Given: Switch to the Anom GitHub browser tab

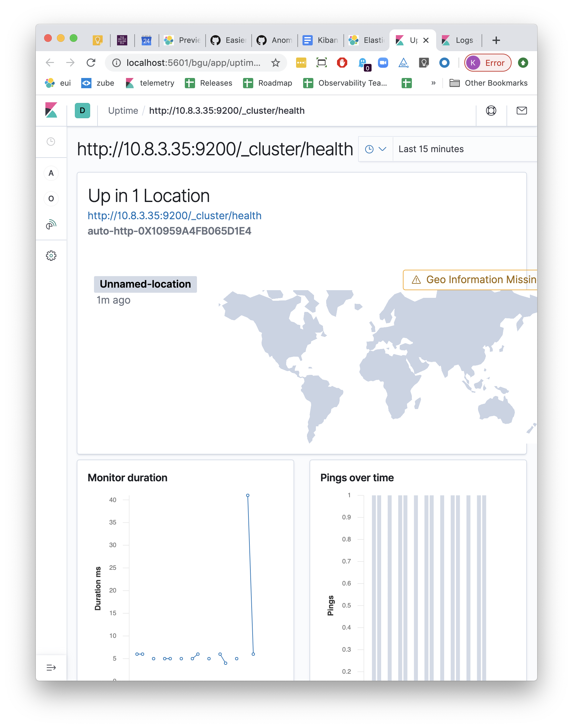Looking at the screenshot, I should coord(275,40).
